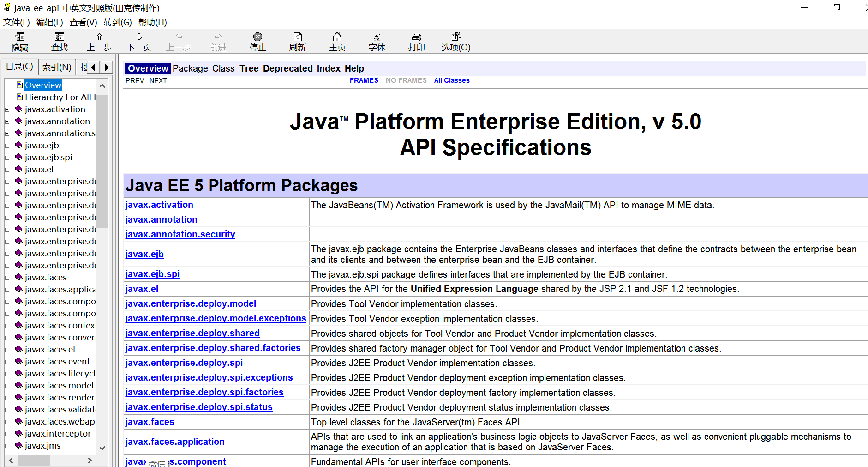The image size is (868, 467).
Task: Open the 文件(F) menu
Action: 17,22
